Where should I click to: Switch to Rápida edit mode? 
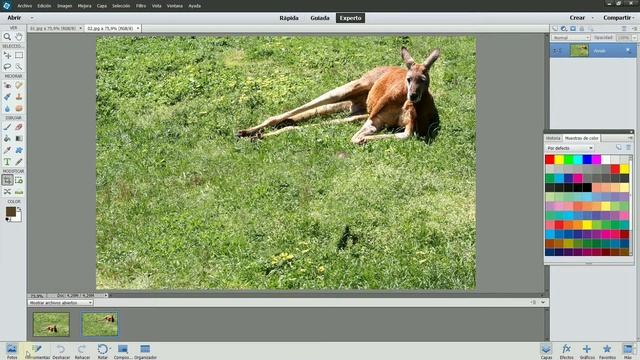click(x=289, y=18)
